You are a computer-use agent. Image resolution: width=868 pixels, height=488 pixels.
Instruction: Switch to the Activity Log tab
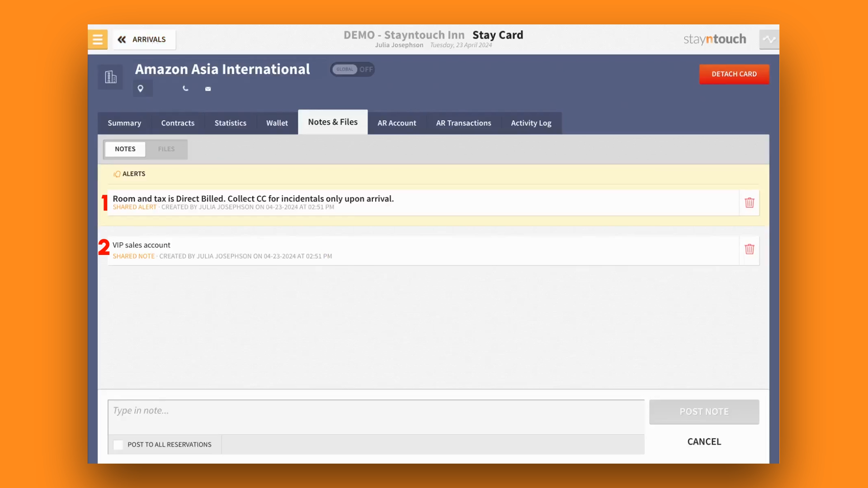pyautogui.click(x=531, y=123)
